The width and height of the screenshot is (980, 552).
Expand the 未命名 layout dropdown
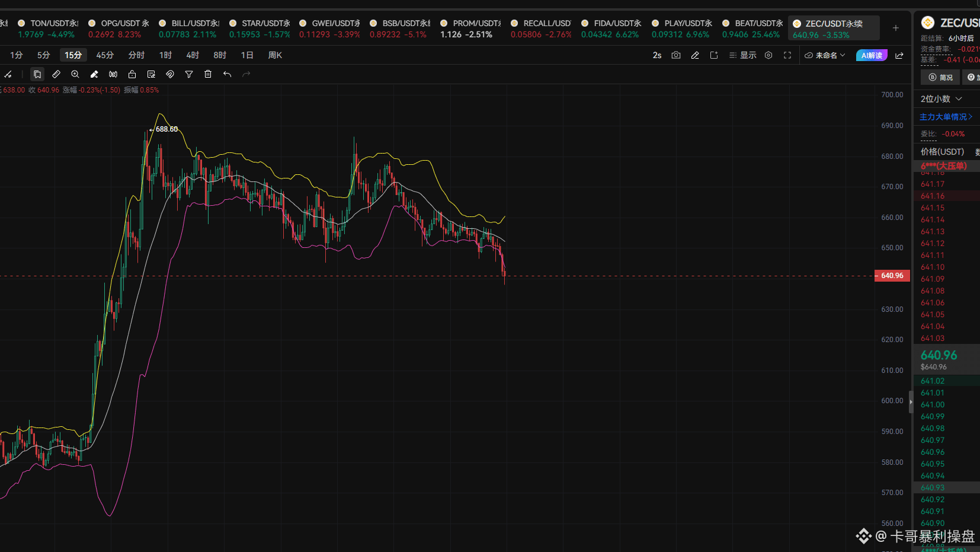click(825, 55)
